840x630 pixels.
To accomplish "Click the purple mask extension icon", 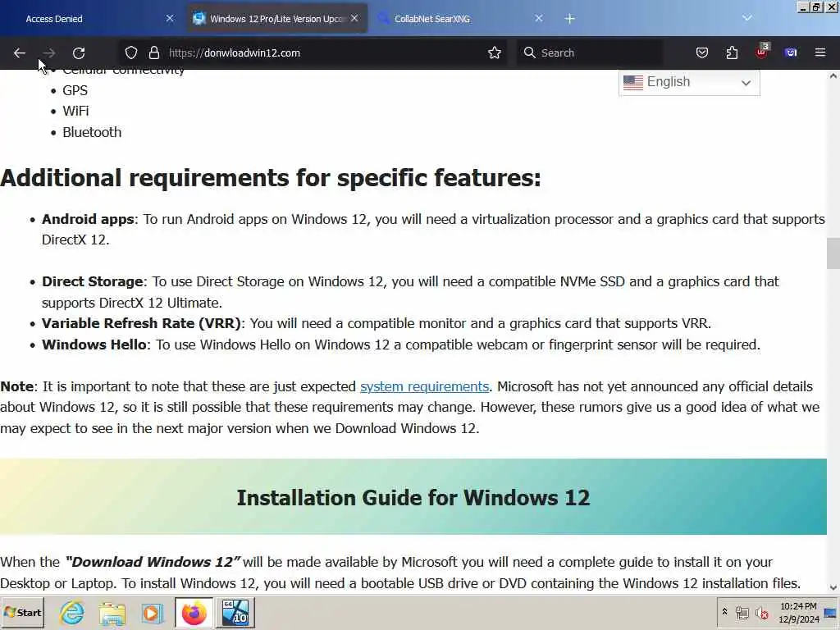I will coord(791,52).
